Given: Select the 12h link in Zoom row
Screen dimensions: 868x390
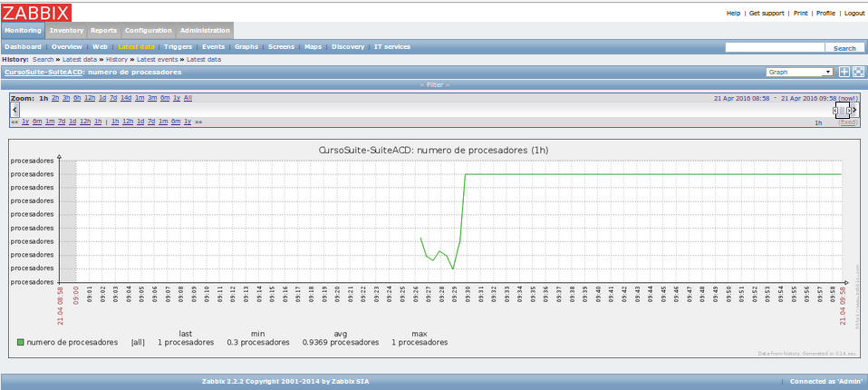Looking at the screenshot, I should click(90, 98).
